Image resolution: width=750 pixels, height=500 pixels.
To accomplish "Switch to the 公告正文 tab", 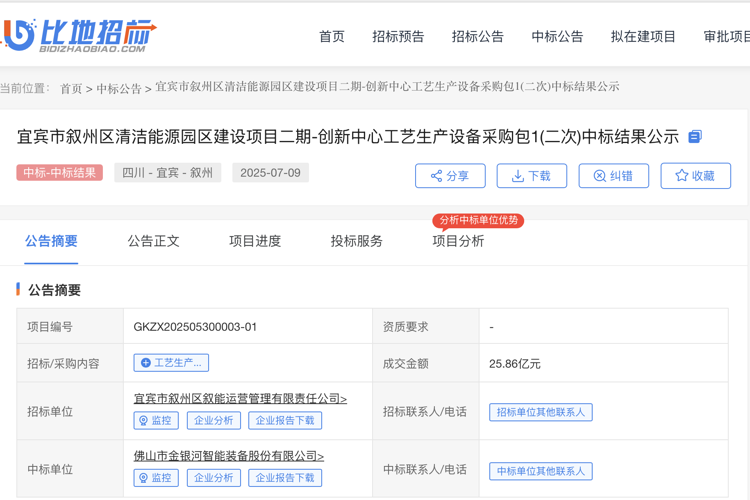I will (153, 241).
